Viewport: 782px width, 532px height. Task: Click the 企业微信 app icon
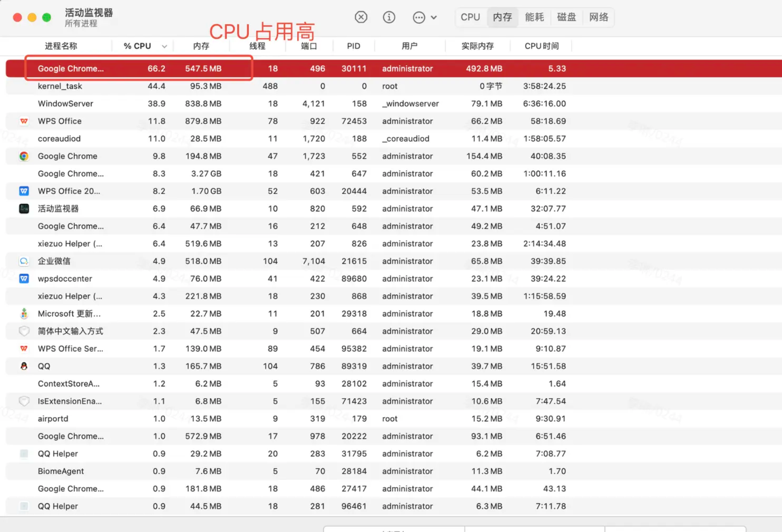[x=24, y=261]
